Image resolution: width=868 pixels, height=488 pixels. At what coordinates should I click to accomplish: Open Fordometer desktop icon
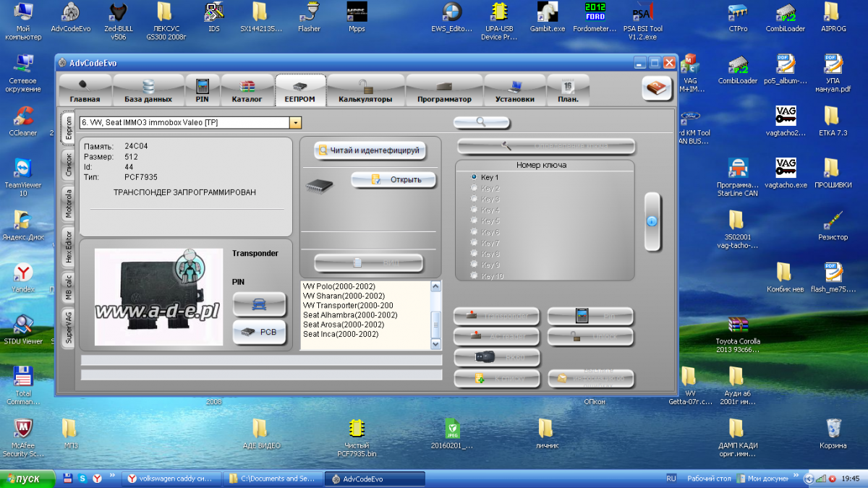(x=596, y=18)
